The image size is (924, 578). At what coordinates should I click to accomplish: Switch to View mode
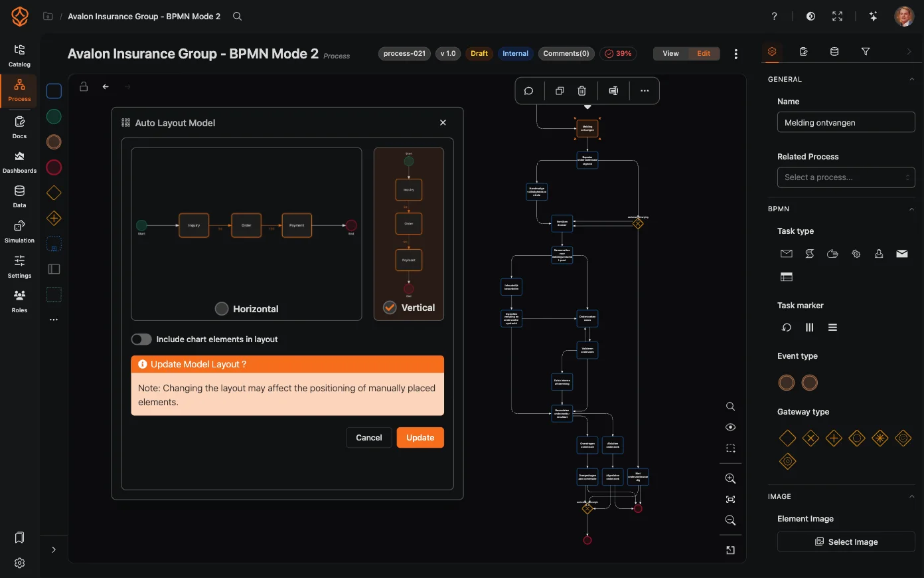point(670,54)
